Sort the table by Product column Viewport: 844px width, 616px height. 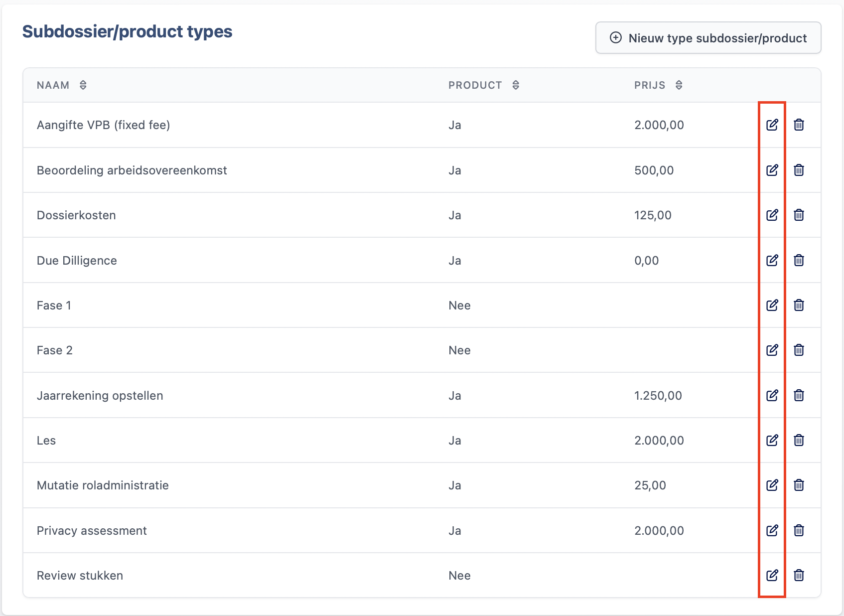(x=516, y=85)
